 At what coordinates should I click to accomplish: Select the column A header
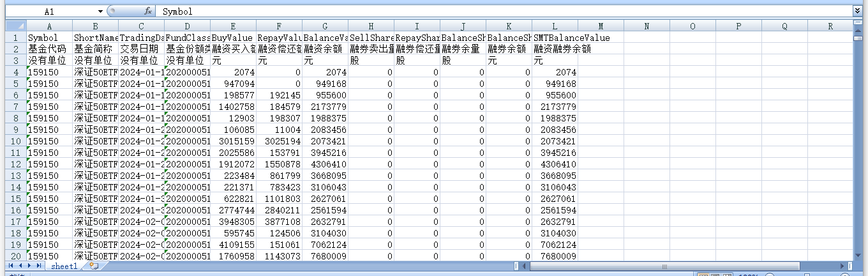coord(49,26)
